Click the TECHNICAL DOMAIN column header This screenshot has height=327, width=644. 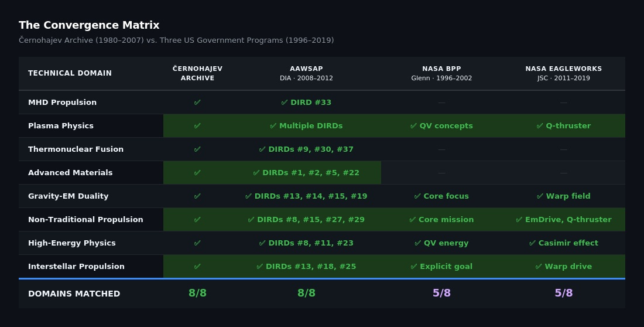click(x=70, y=73)
